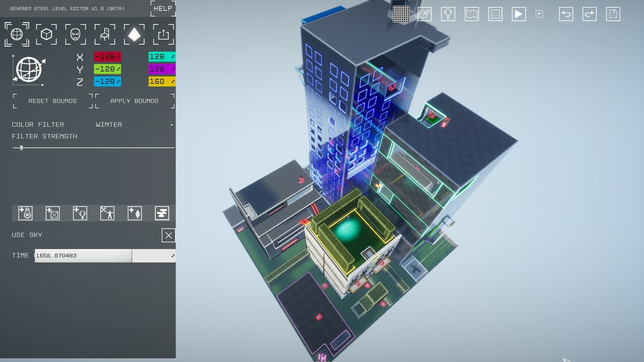Edit the purple Y maximum value 128

point(162,69)
